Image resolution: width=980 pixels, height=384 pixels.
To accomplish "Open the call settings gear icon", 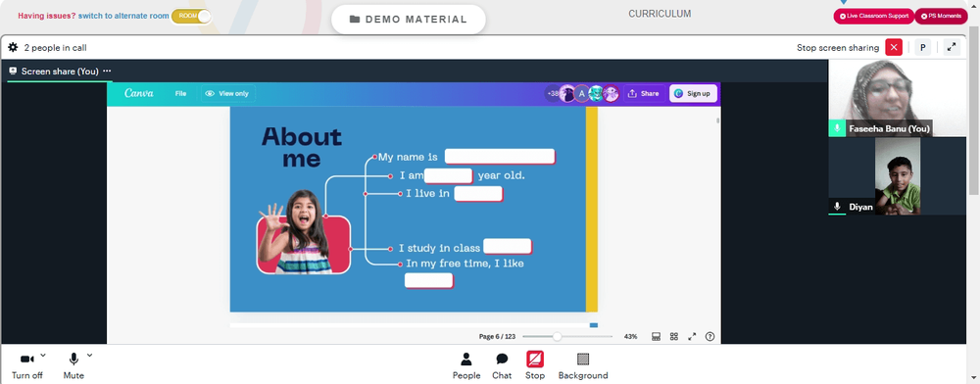I will (13, 47).
